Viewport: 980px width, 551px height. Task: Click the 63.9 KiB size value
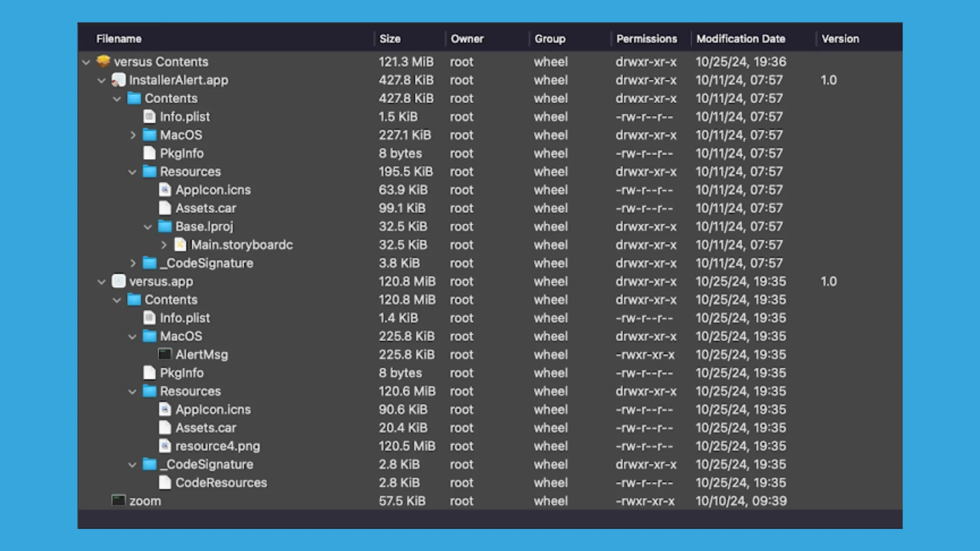(x=403, y=190)
